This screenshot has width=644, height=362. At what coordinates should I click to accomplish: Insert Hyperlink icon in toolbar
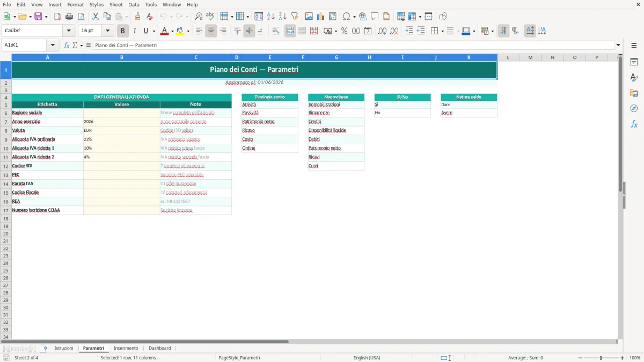[x=363, y=17]
